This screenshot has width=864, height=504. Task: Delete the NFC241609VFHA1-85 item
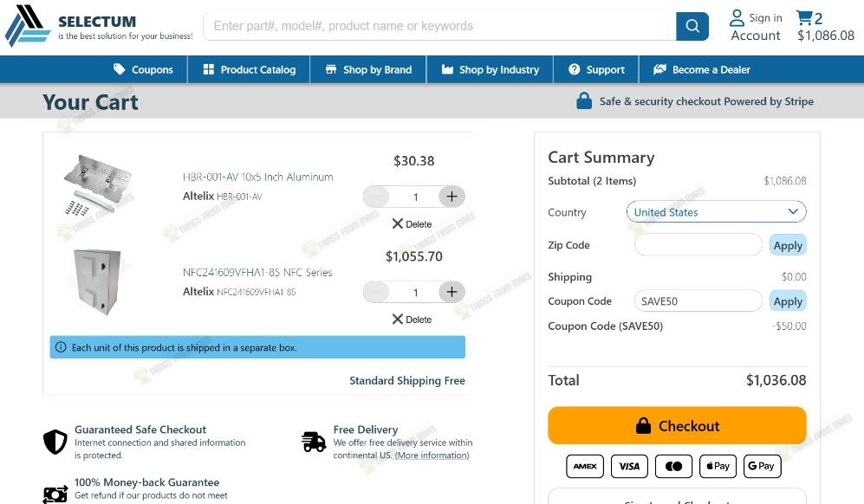point(412,319)
